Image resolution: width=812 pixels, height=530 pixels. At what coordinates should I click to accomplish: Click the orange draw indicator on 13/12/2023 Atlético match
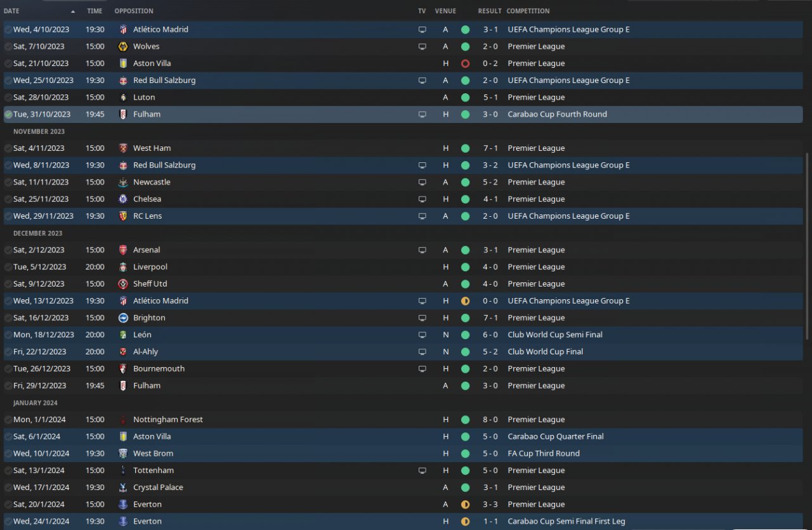[465, 301]
